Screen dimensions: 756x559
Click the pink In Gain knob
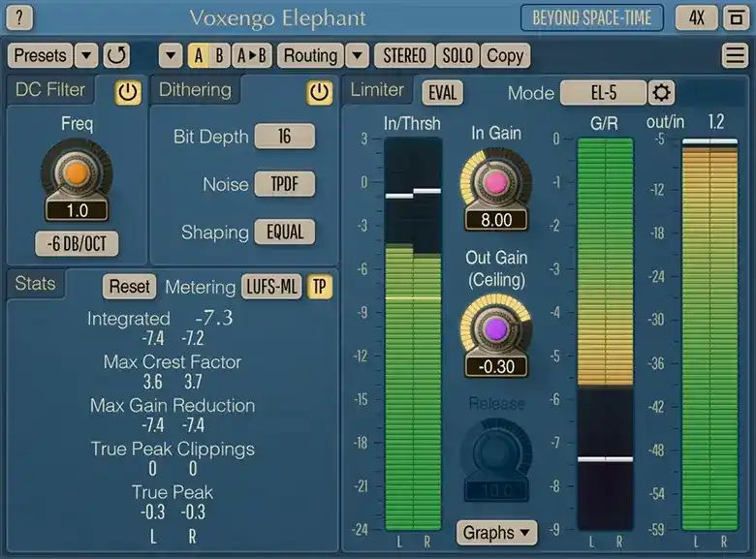pos(495,183)
